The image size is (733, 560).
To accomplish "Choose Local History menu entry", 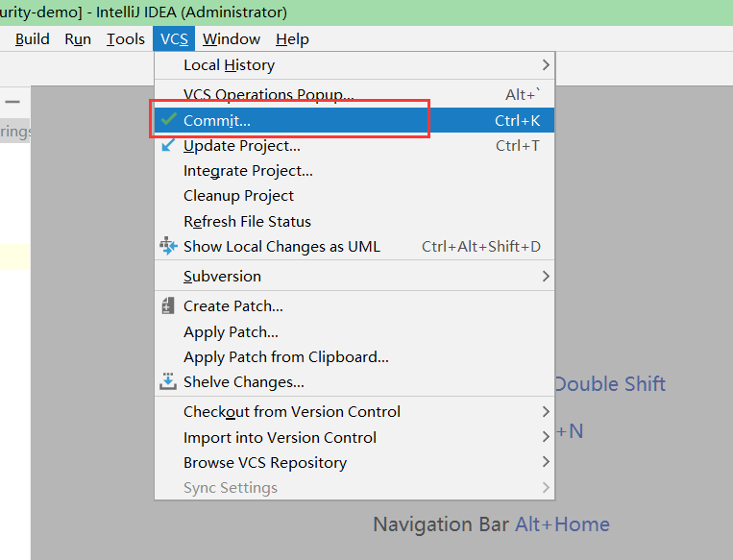I will [x=354, y=64].
